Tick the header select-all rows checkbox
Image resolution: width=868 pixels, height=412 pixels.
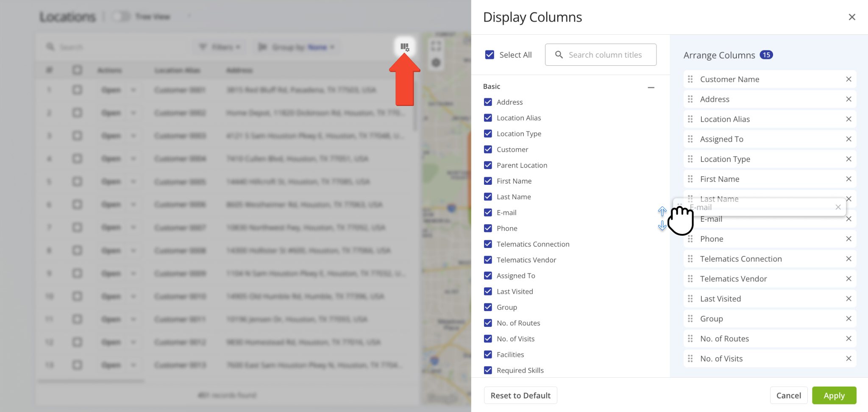pos(77,70)
